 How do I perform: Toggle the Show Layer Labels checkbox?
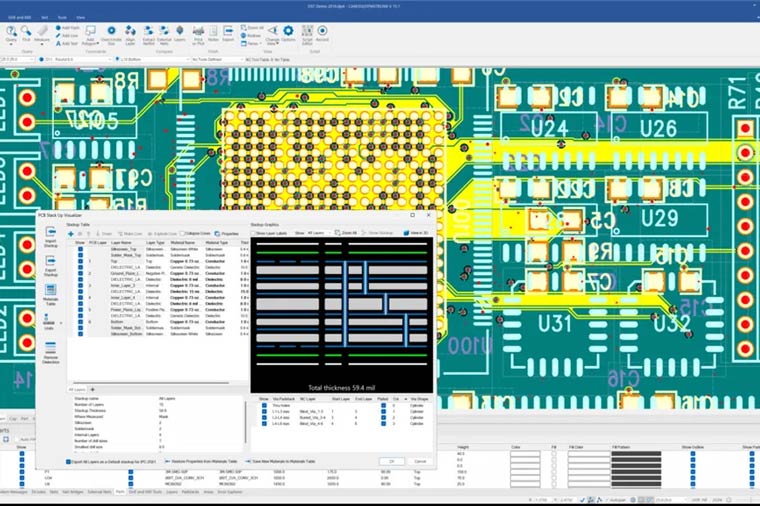click(x=253, y=233)
